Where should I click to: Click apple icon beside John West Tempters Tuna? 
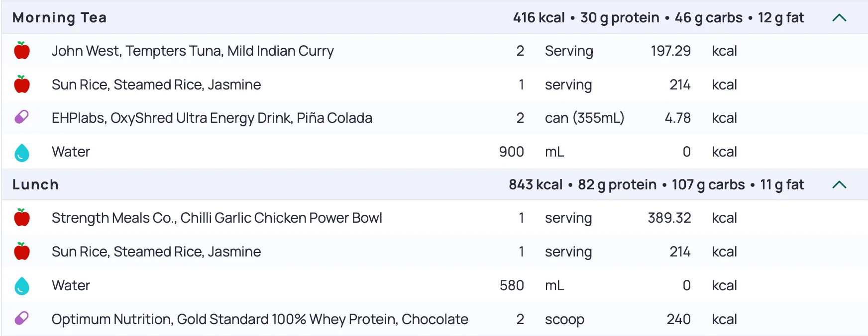click(22, 51)
